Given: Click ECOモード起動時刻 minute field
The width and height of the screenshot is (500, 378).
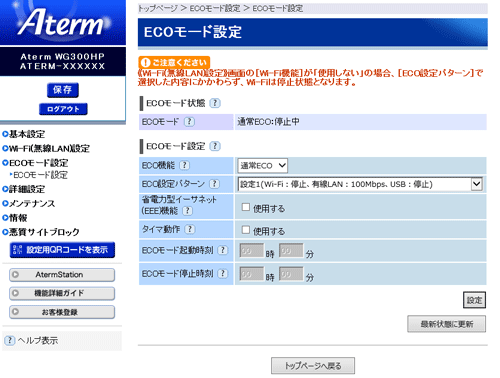Looking at the screenshot, I should [291, 251].
